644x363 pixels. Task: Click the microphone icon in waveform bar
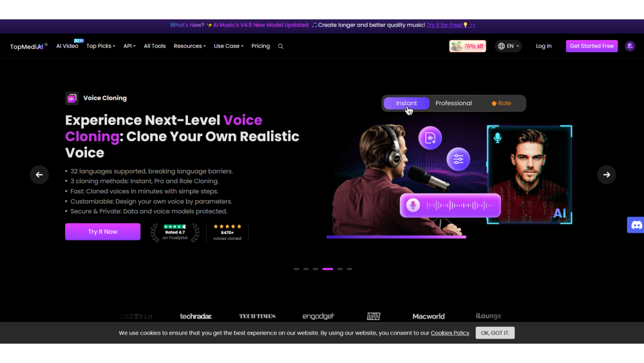tap(413, 205)
